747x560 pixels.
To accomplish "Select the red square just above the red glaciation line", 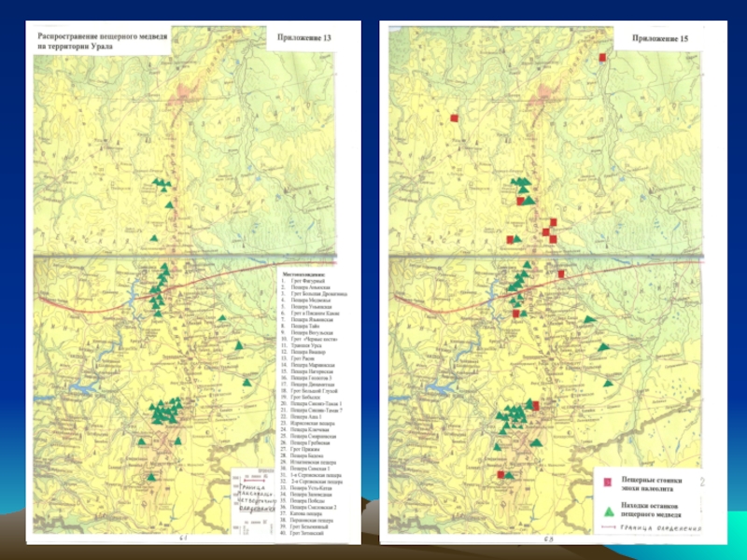I will [x=561, y=273].
